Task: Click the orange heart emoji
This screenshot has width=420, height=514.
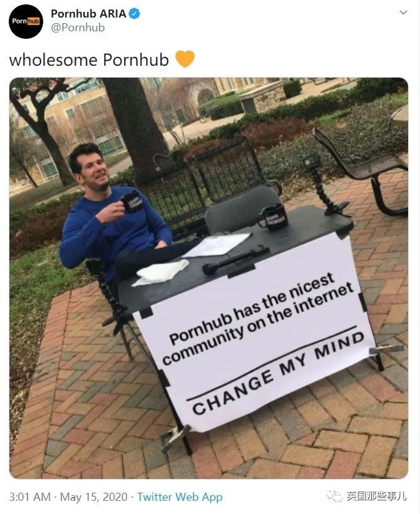Action: [x=185, y=59]
